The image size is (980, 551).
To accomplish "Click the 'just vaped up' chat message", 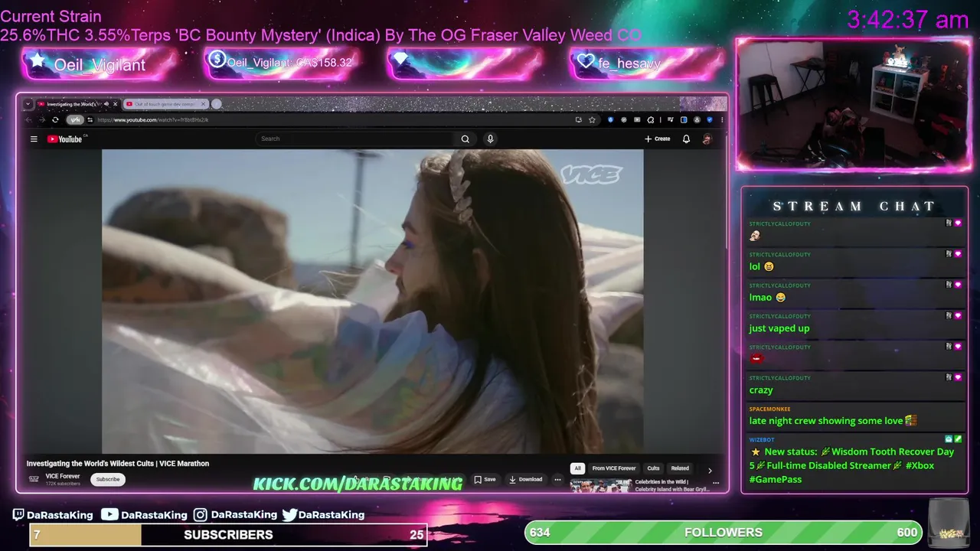I will (x=779, y=328).
